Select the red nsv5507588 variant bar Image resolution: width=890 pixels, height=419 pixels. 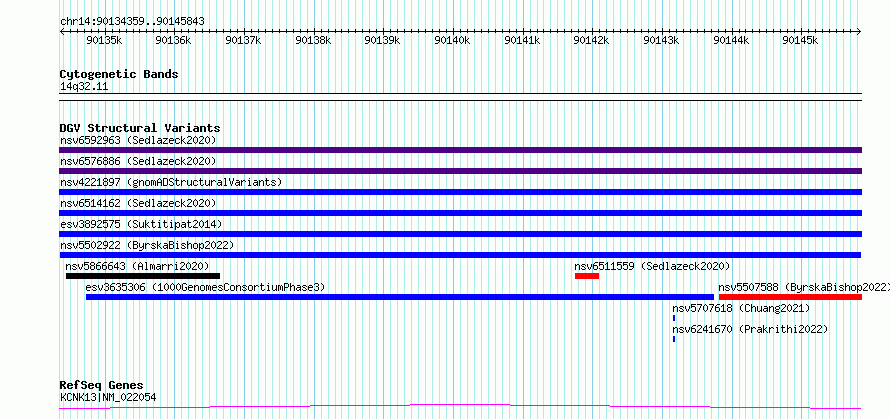click(790, 297)
